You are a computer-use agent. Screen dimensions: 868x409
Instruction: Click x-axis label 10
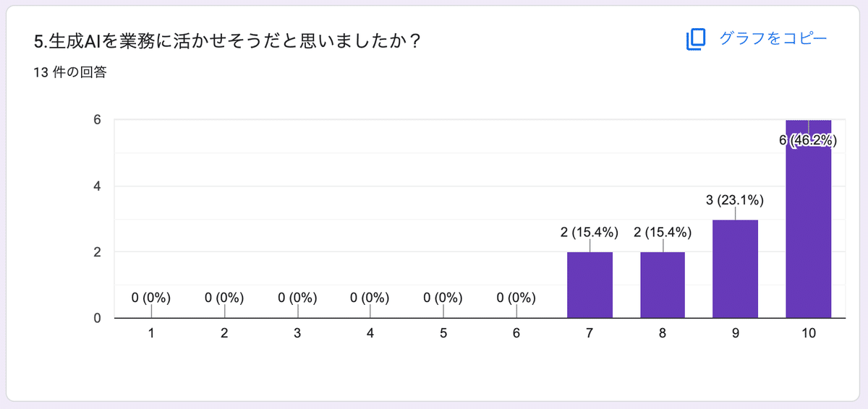[808, 334]
